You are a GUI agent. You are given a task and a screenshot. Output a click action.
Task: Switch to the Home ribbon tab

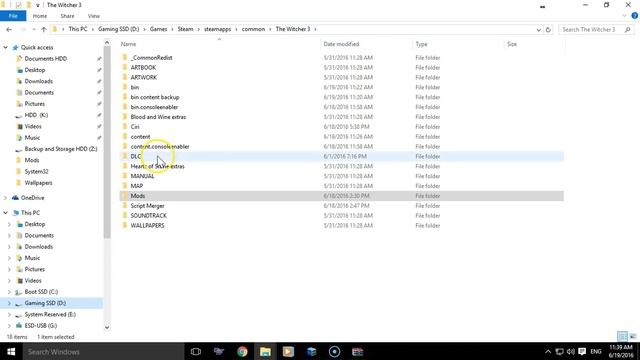click(x=40, y=16)
